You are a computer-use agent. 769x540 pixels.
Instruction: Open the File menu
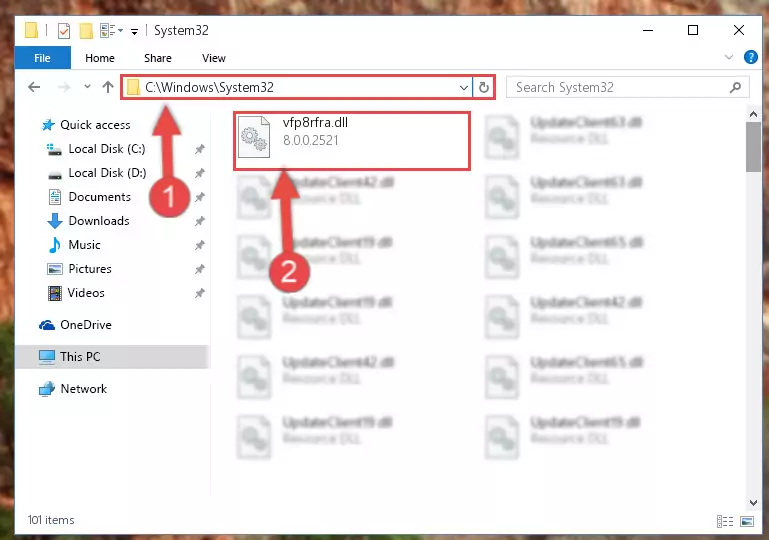click(x=43, y=58)
